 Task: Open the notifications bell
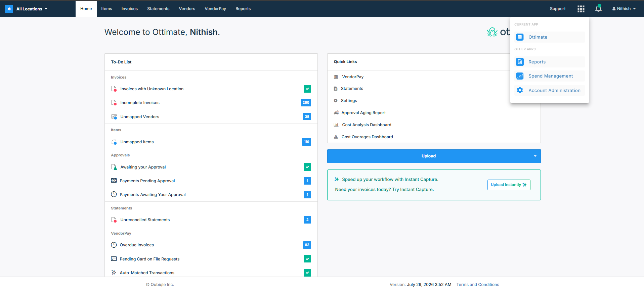tap(598, 8)
